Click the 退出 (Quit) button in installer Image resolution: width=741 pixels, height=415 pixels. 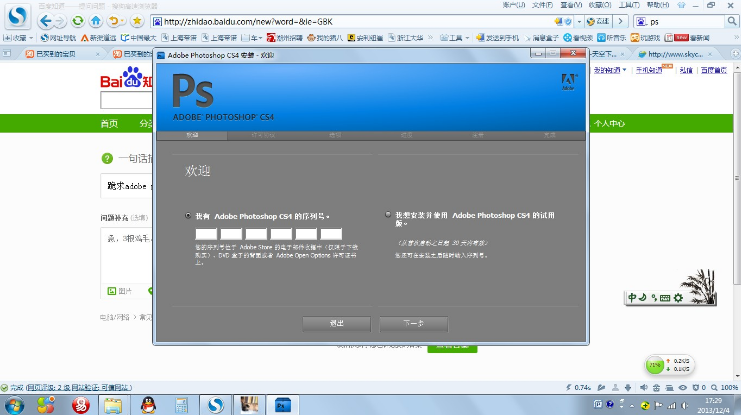pyautogui.click(x=336, y=323)
